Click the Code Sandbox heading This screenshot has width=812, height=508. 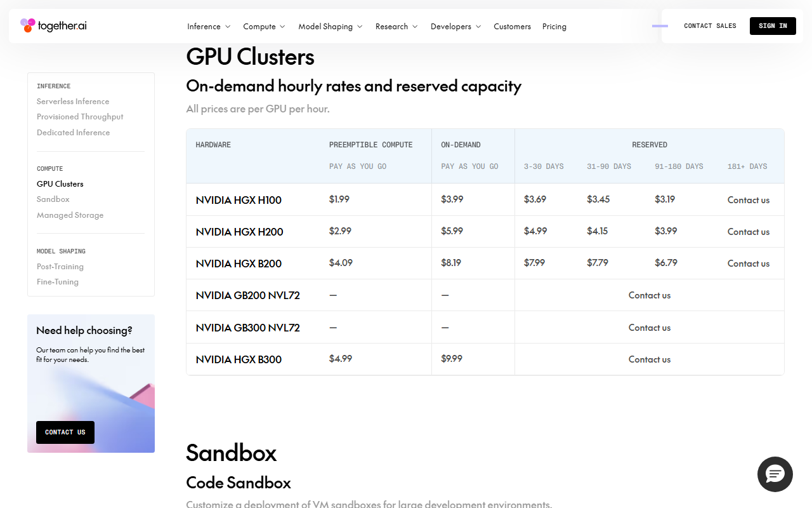pyautogui.click(x=239, y=483)
